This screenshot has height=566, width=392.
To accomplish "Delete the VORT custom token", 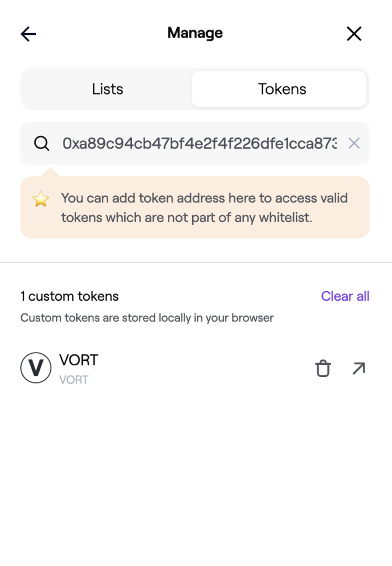I will click(323, 368).
